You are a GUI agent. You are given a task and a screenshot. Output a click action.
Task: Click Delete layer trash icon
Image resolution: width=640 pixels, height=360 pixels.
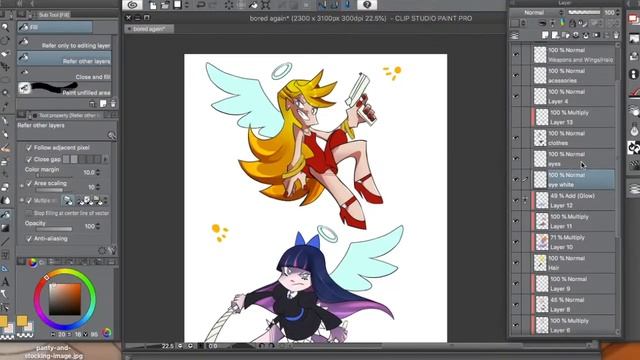(616, 36)
